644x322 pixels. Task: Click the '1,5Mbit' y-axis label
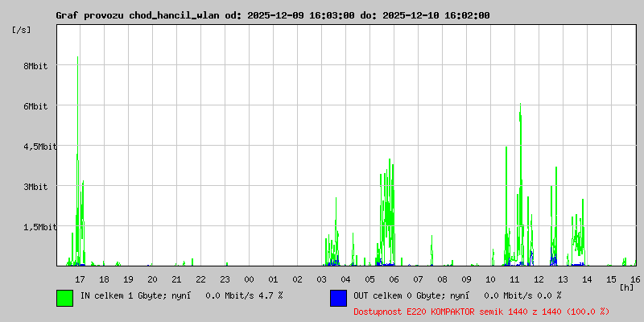[40, 227]
